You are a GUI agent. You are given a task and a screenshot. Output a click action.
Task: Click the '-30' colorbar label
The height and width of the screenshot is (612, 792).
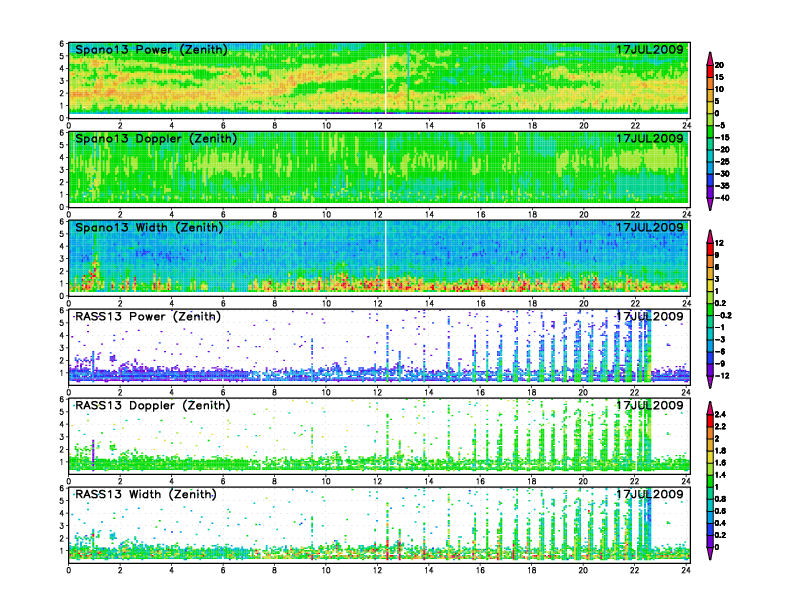pyautogui.click(x=722, y=174)
